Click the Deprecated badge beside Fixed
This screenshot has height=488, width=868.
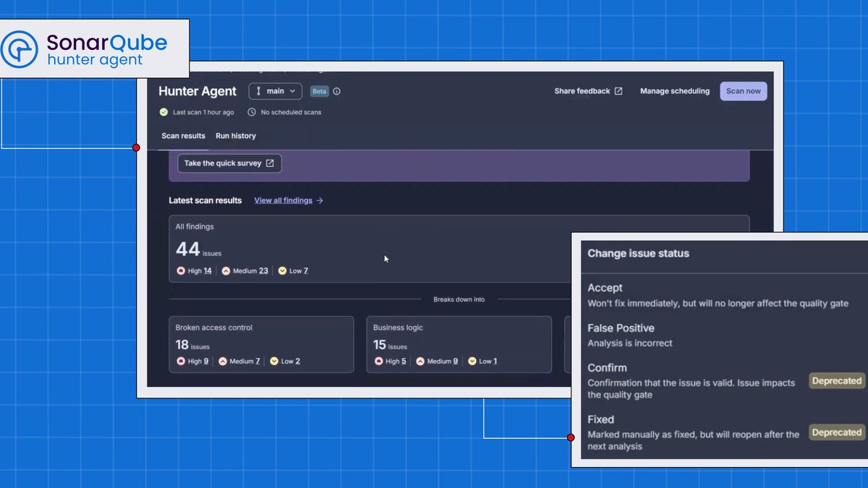click(x=836, y=432)
